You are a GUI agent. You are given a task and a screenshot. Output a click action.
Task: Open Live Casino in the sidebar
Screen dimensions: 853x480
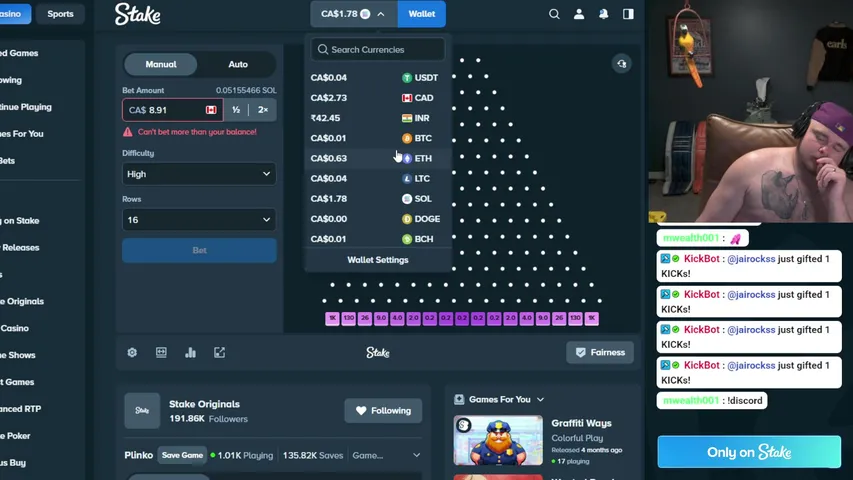15,328
